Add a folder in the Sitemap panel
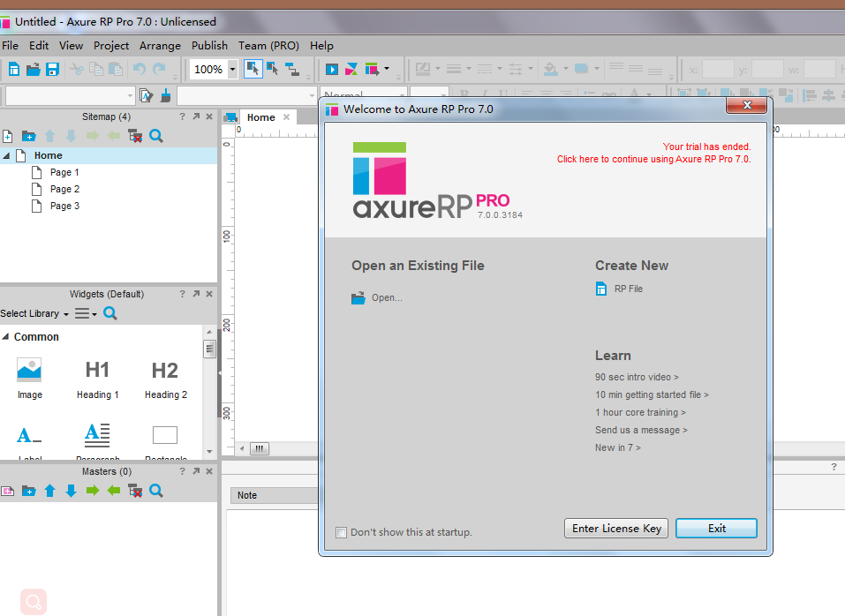The image size is (845, 616). (x=28, y=135)
